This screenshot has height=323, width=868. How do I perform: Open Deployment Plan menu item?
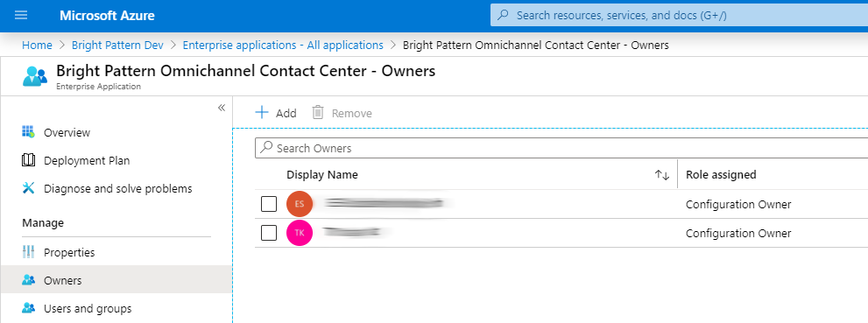point(87,161)
